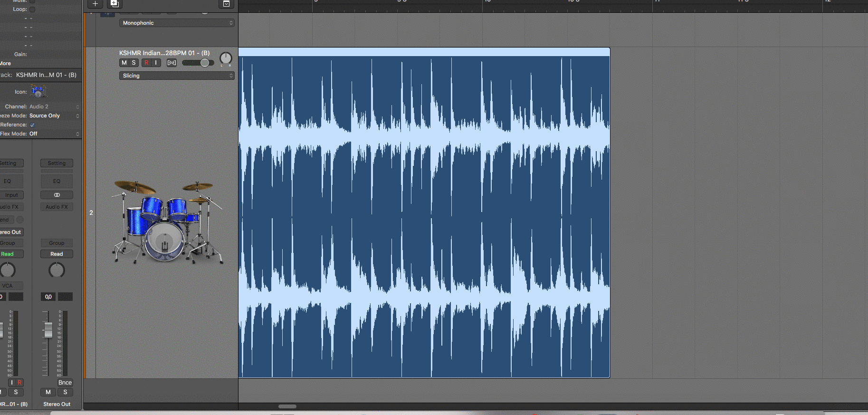Click the pan knob on Stereo Out strip
The width and height of the screenshot is (868, 415).
[x=57, y=270]
